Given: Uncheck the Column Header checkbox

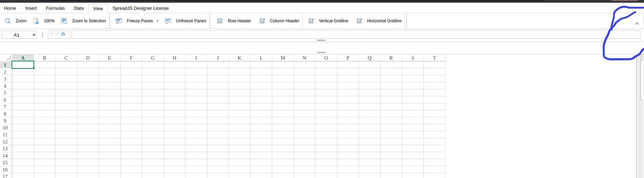Looking at the screenshot, I should pyautogui.click(x=262, y=21).
